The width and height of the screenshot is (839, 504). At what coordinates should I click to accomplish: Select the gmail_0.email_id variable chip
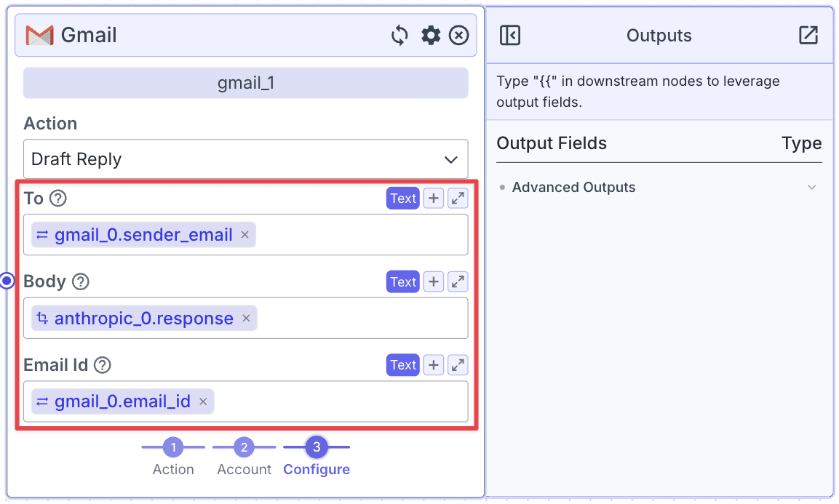122,401
